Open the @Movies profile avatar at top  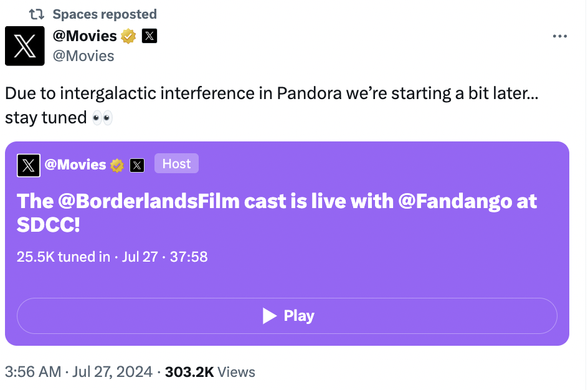pos(25,46)
